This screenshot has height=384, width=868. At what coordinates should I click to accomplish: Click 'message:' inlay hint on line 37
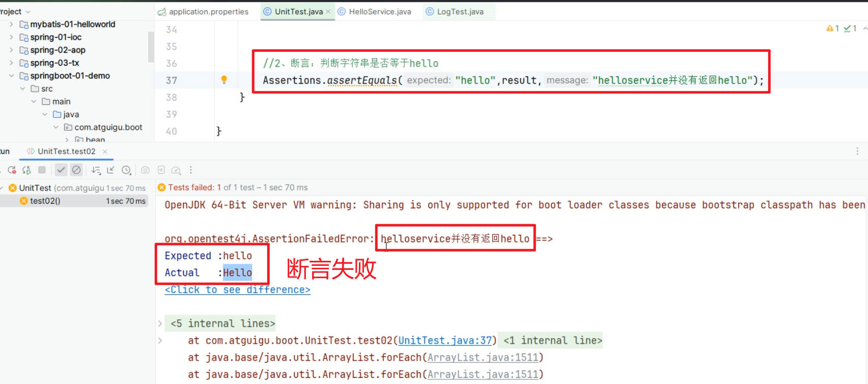pyautogui.click(x=567, y=80)
